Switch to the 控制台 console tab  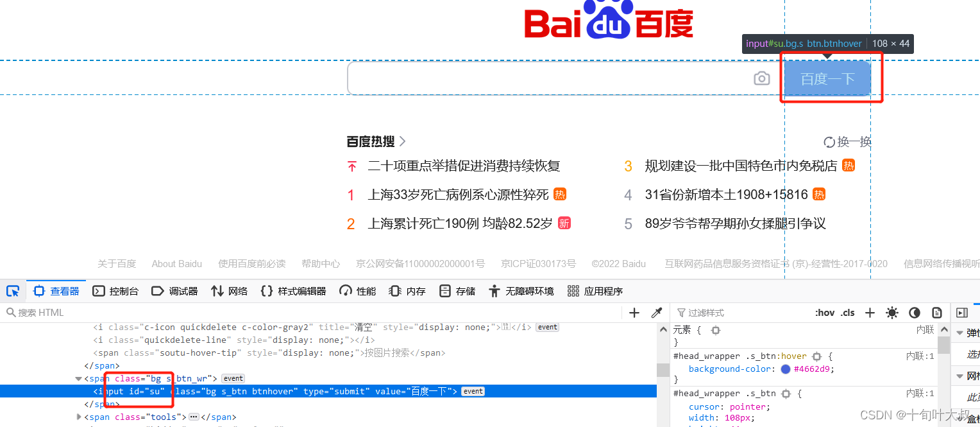[x=115, y=291]
